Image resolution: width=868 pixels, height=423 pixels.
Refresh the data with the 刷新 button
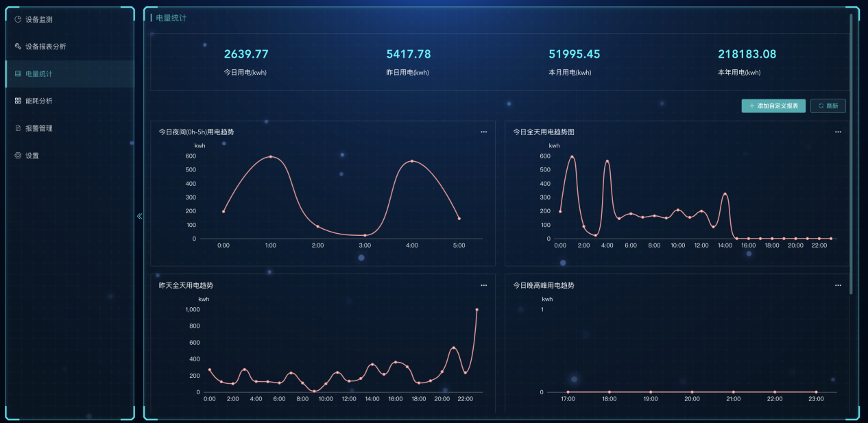828,106
